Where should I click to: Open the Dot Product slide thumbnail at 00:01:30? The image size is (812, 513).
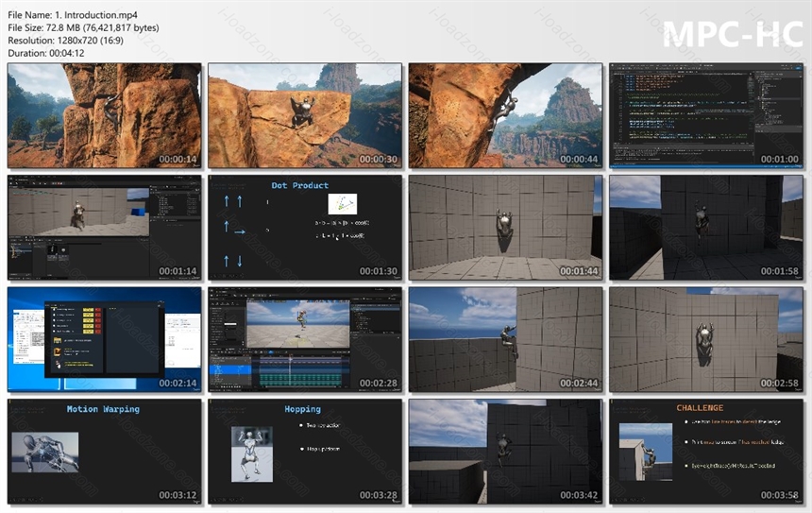[x=305, y=228]
